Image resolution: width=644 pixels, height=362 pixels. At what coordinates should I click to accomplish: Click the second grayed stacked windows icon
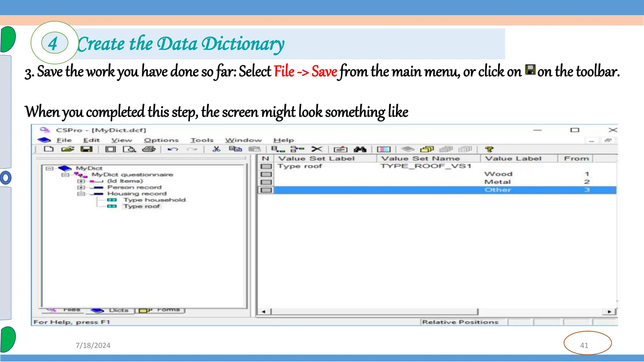pos(465,149)
